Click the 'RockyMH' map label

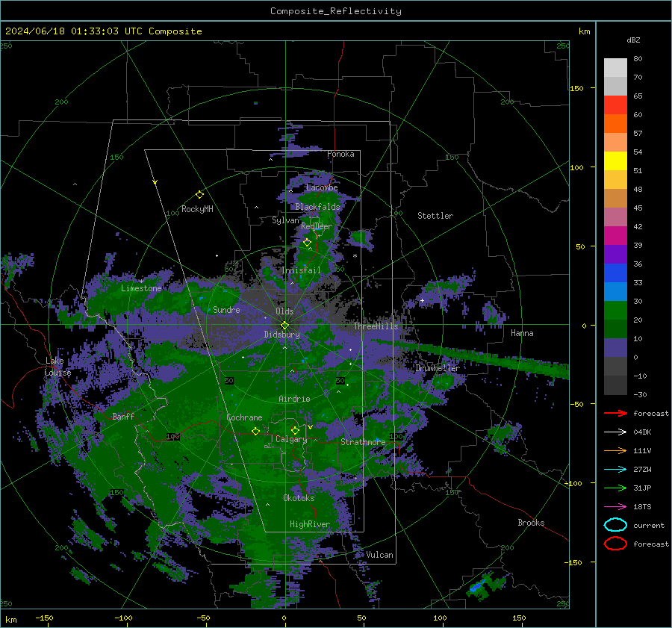(x=197, y=209)
